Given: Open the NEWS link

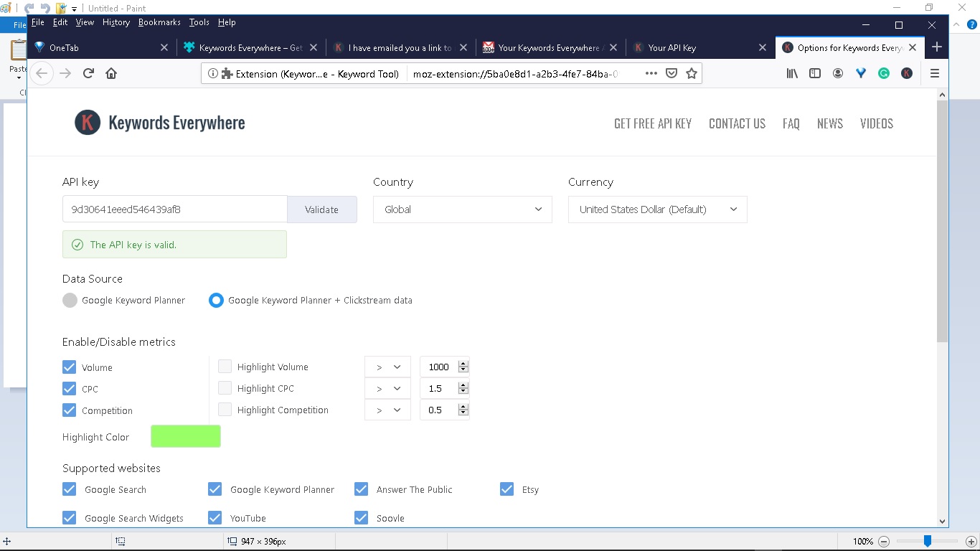Looking at the screenshot, I should pyautogui.click(x=830, y=123).
